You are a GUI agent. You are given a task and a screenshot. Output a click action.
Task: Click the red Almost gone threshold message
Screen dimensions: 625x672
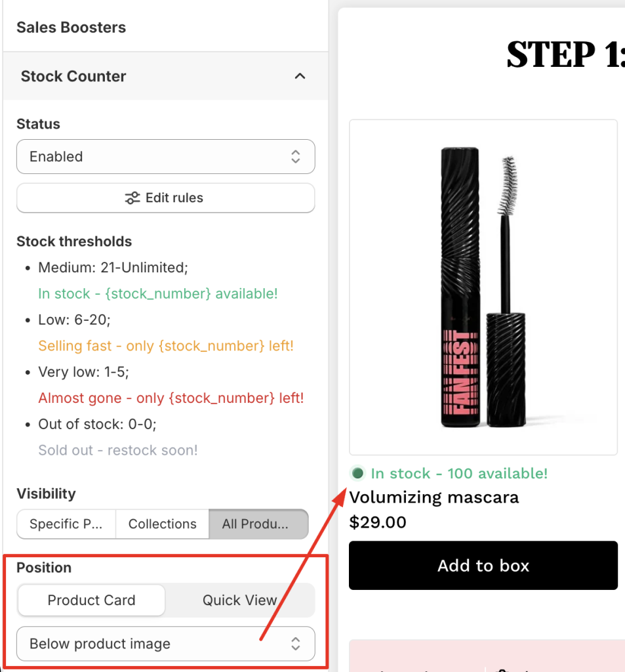coord(171,398)
